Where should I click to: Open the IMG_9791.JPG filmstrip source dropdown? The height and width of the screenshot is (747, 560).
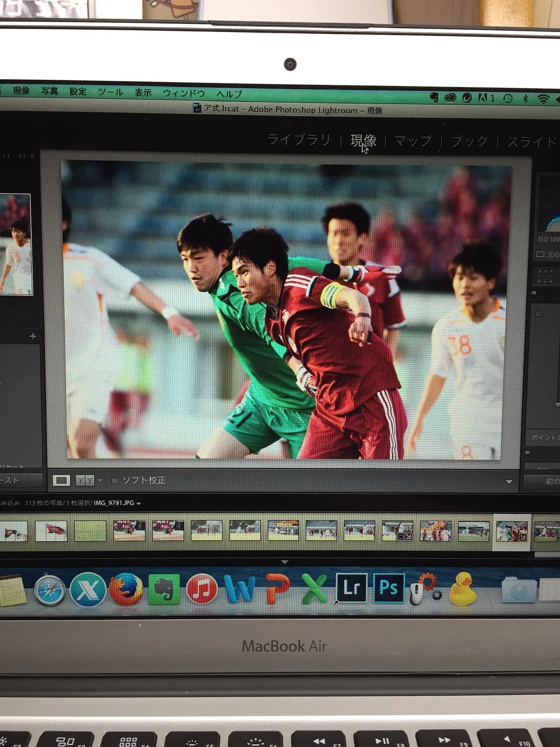pyautogui.click(x=117, y=503)
